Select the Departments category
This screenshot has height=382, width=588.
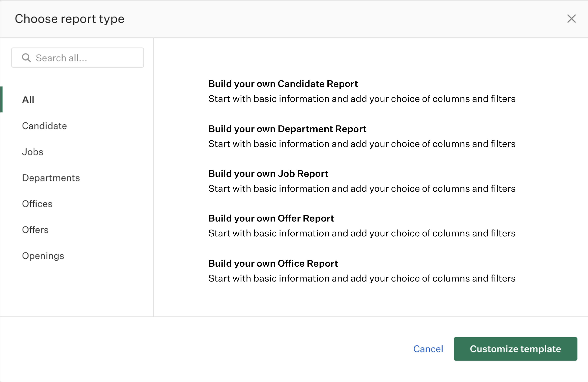[x=51, y=178]
